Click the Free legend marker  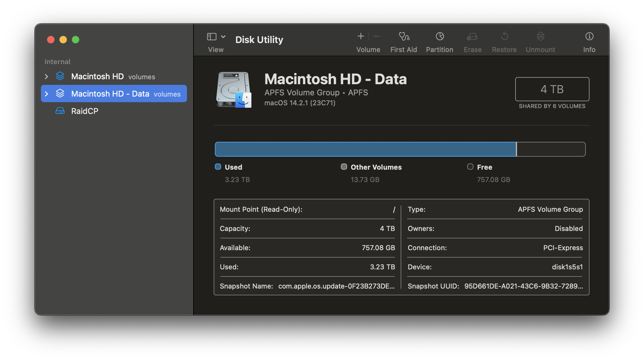(x=470, y=167)
